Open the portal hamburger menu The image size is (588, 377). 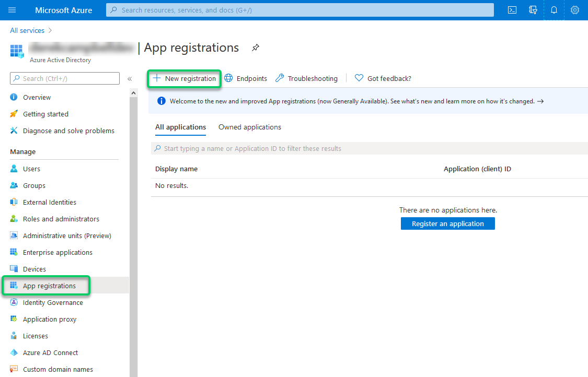(11, 10)
